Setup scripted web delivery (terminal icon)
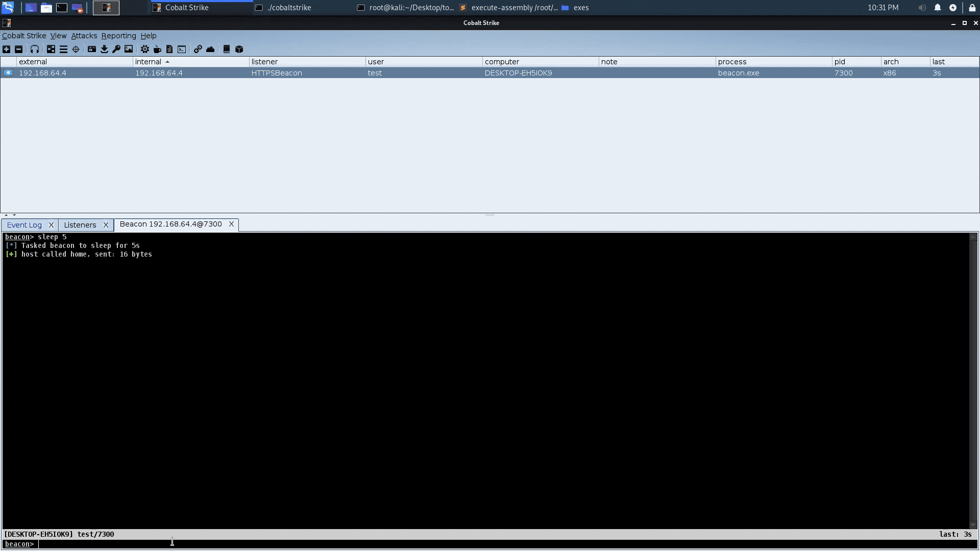Image resolution: width=980 pixels, height=551 pixels. coord(182,49)
